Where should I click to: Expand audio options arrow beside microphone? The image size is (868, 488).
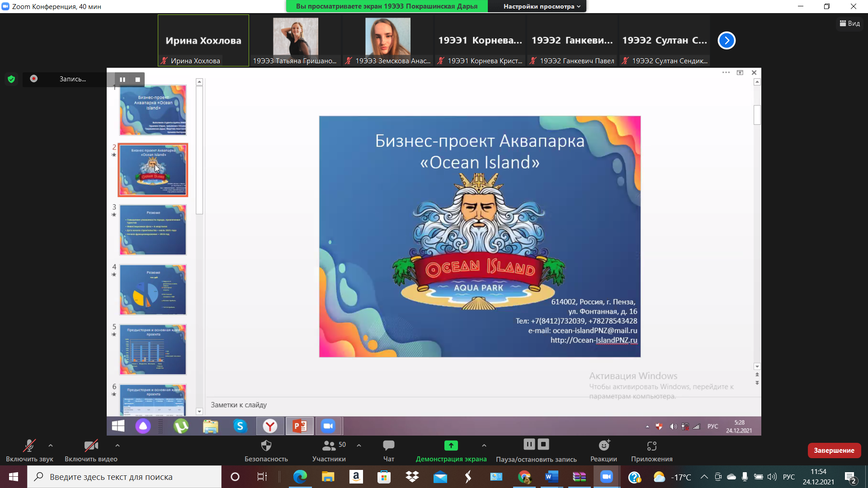[51, 446]
